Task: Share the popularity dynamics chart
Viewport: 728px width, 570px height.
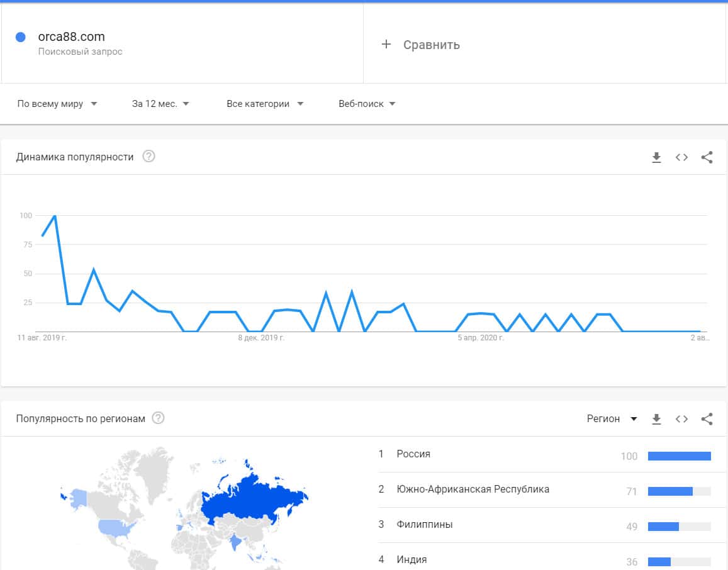Action: click(707, 157)
